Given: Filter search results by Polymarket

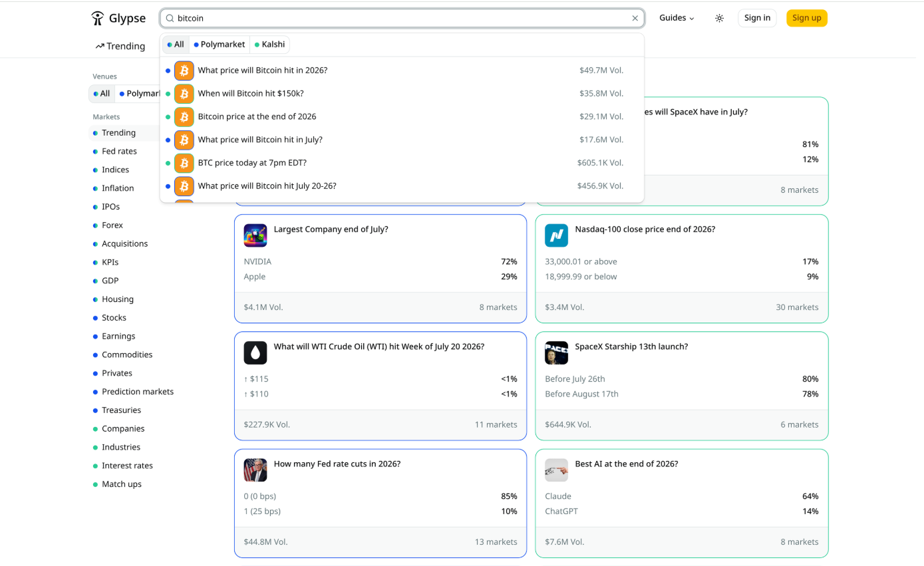Looking at the screenshot, I should tap(219, 45).
